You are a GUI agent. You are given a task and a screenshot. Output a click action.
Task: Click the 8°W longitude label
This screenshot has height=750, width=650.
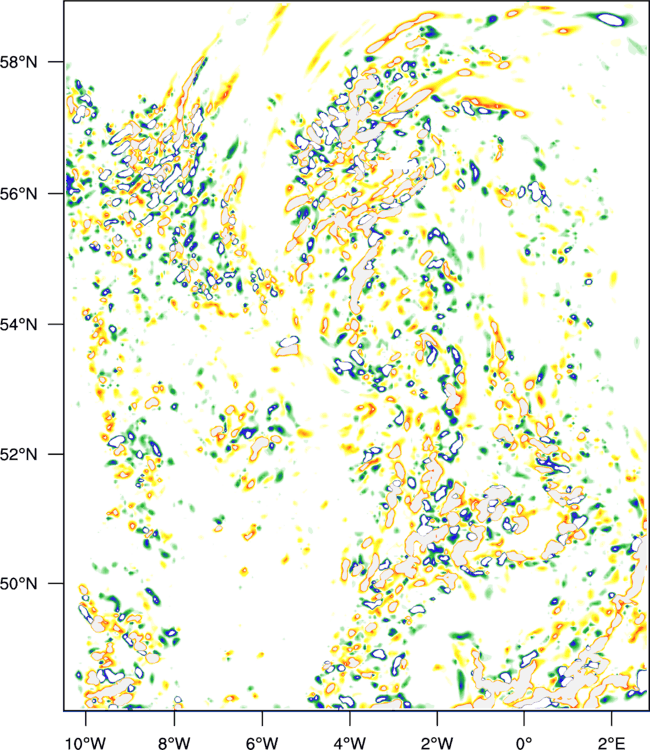click(x=174, y=743)
